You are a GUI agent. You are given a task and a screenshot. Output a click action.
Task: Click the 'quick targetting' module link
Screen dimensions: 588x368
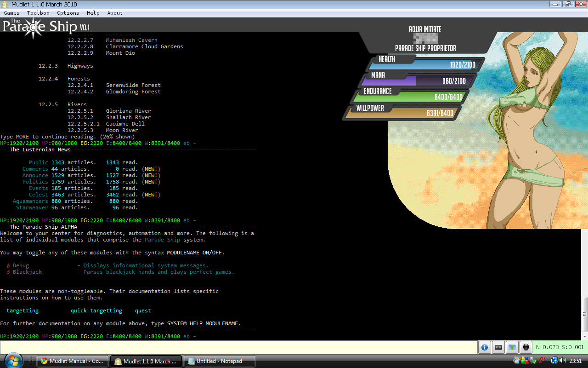(96, 310)
